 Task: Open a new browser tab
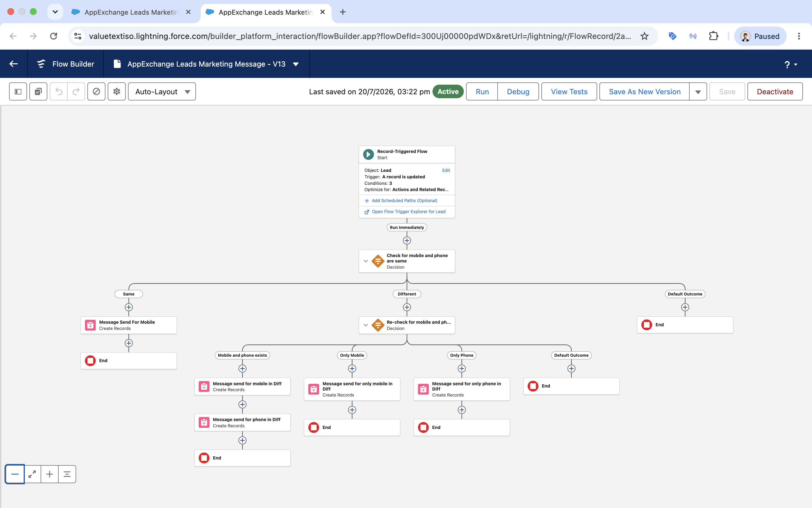coord(343,12)
